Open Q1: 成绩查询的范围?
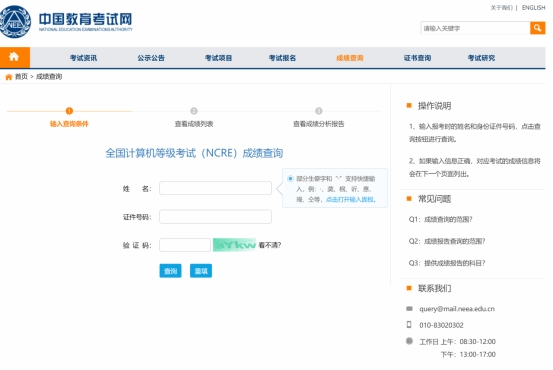The height and width of the screenshot is (370, 553). coord(440,219)
